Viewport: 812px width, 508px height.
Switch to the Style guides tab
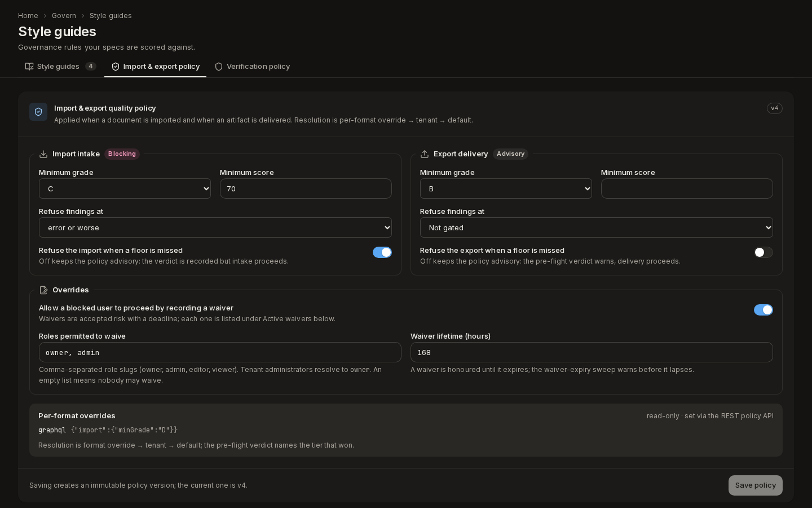pos(61,67)
